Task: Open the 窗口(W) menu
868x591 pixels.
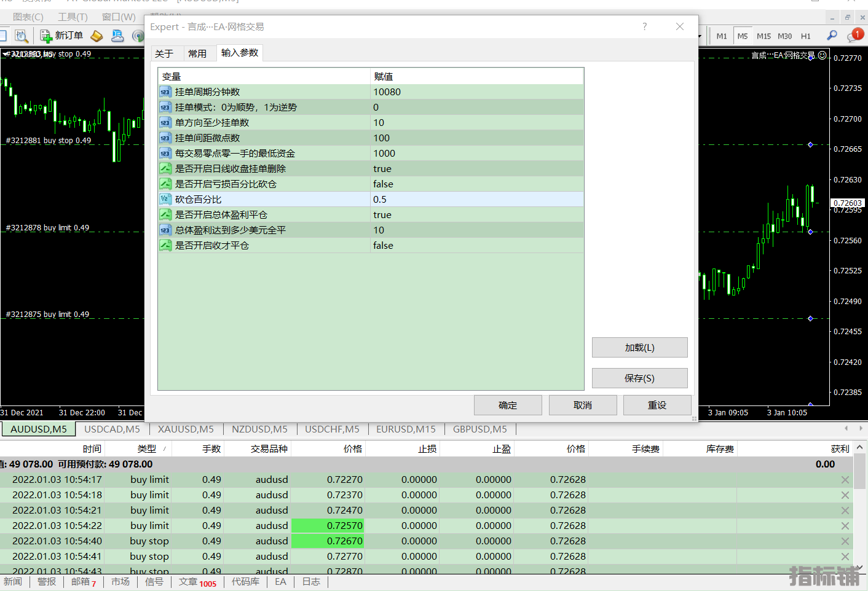Action: tap(119, 17)
